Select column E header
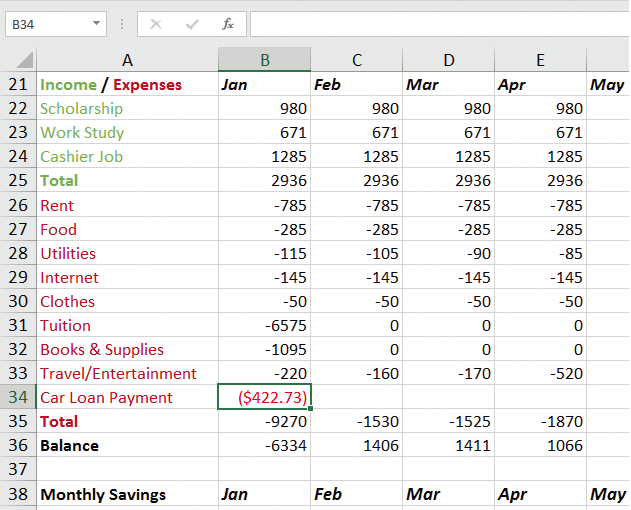 click(540, 60)
